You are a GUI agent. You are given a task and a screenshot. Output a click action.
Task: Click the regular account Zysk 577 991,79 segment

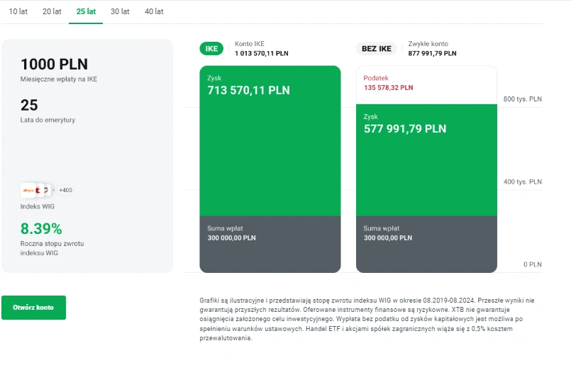click(426, 160)
